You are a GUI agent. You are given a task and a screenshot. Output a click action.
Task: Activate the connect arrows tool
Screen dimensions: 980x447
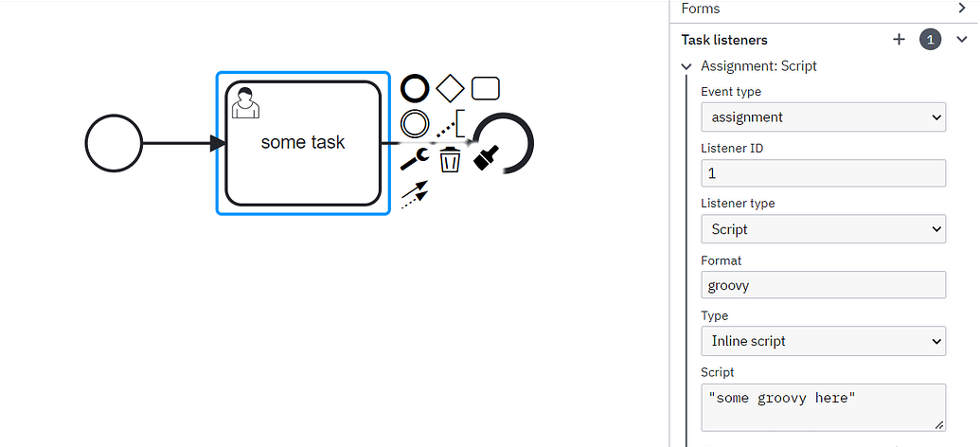(x=415, y=194)
